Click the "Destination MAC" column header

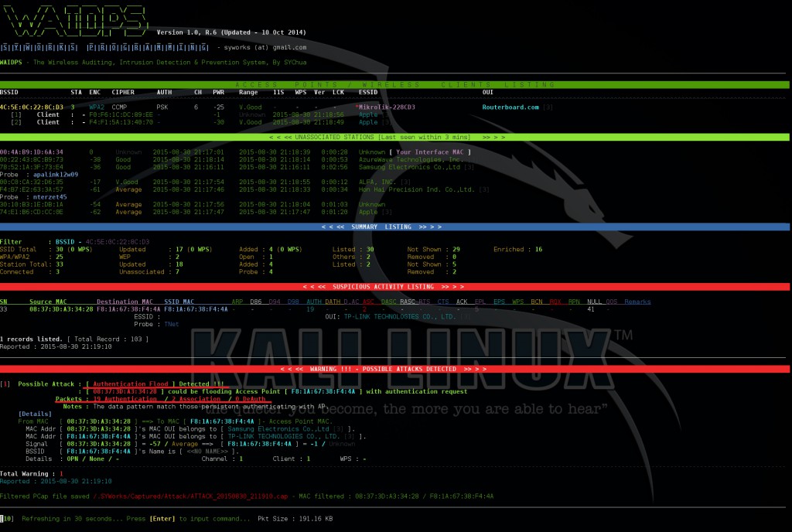(x=125, y=302)
